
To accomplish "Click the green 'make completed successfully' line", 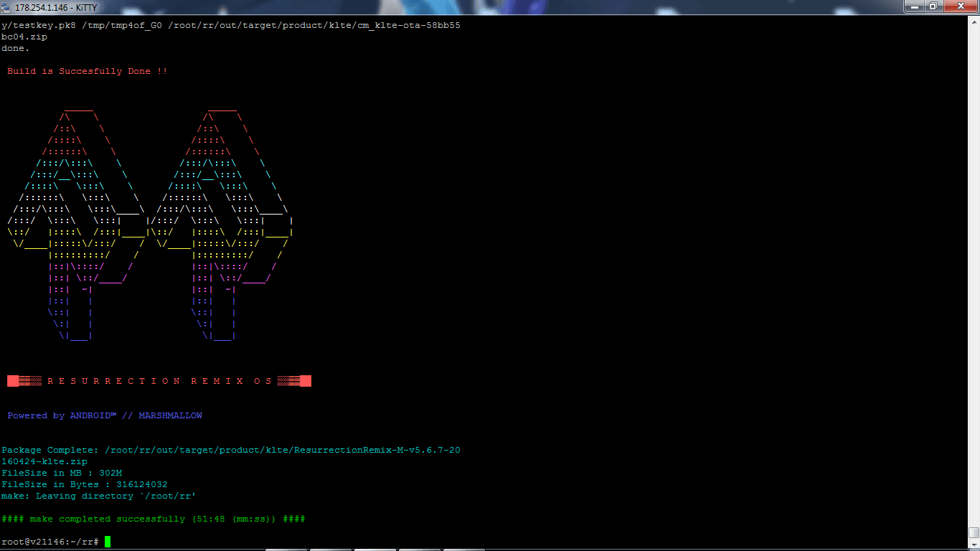I will coord(154,519).
